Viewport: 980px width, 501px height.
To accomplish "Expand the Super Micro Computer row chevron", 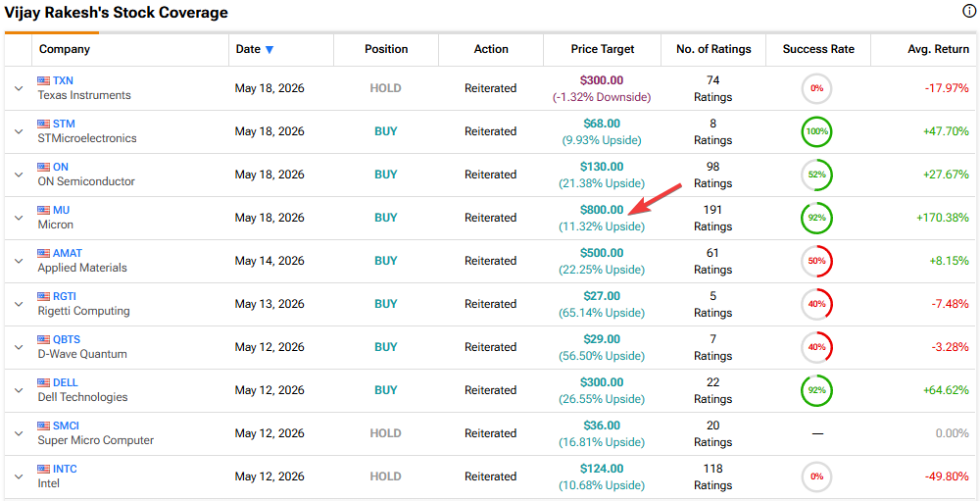I will 18,433.
